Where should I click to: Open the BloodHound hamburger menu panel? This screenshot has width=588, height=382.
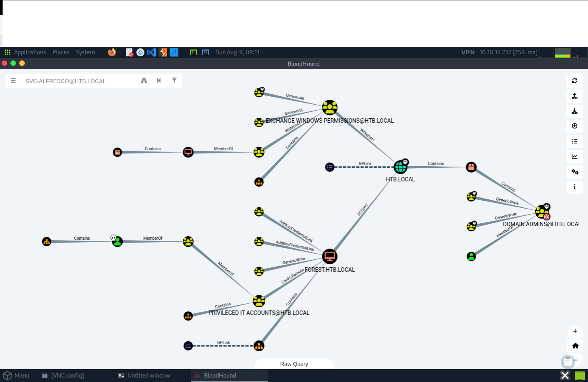[13, 81]
